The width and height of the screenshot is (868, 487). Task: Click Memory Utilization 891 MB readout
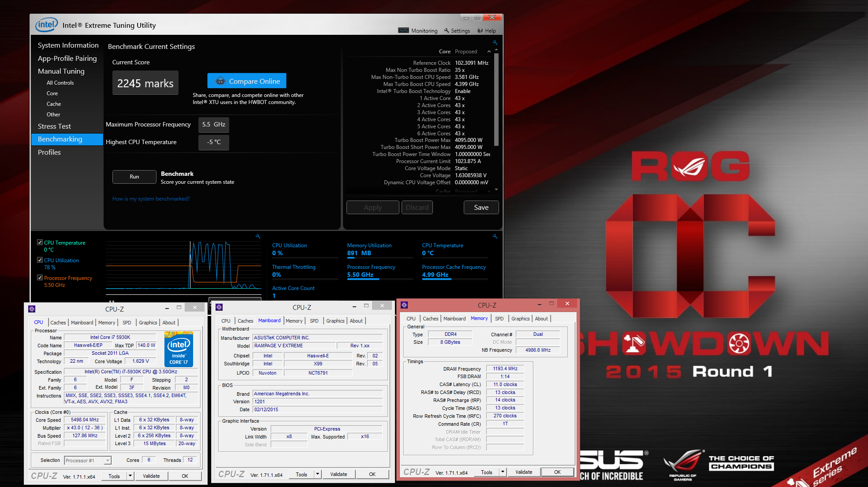click(x=359, y=253)
